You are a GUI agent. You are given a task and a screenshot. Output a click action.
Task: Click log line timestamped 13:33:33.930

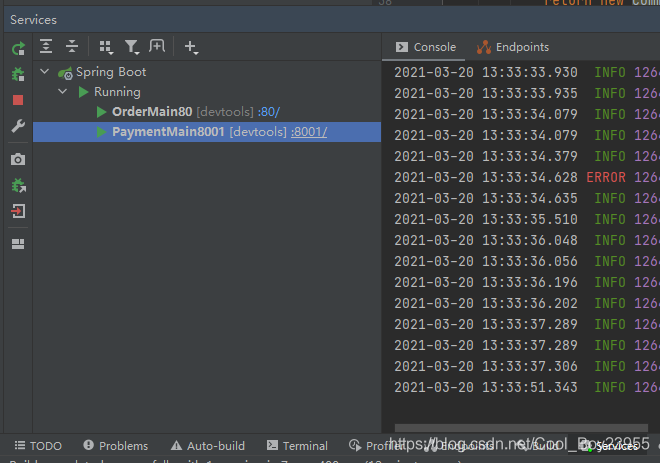point(527,72)
